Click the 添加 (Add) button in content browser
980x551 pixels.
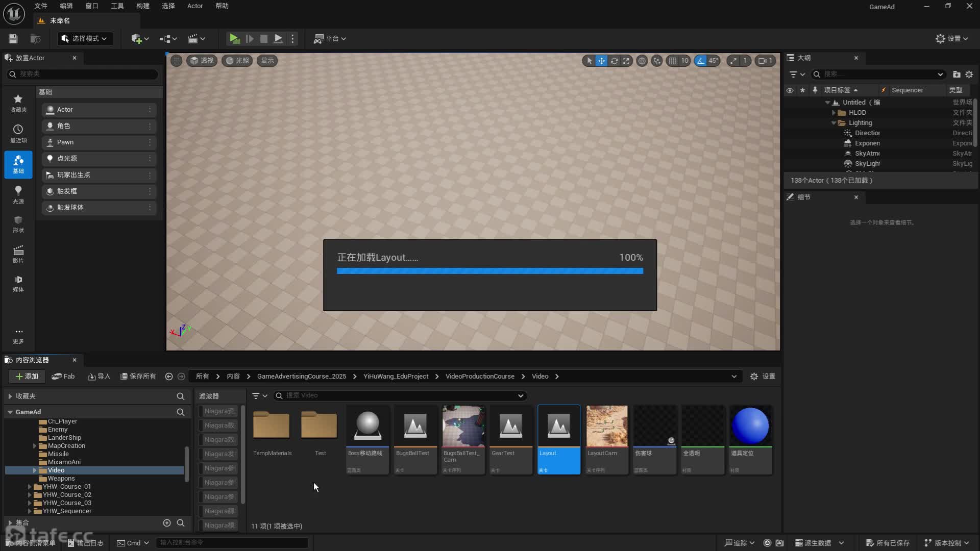(27, 376)
